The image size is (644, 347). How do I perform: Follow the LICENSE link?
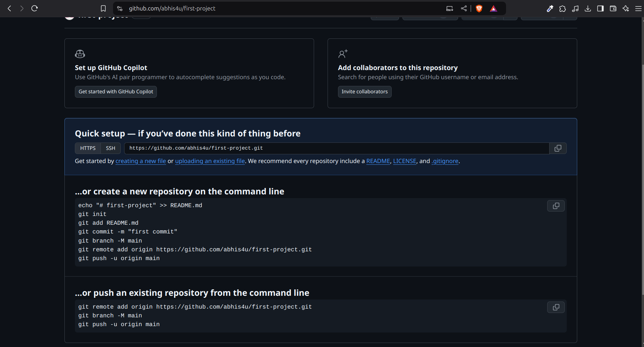click(x=404, y=161)
